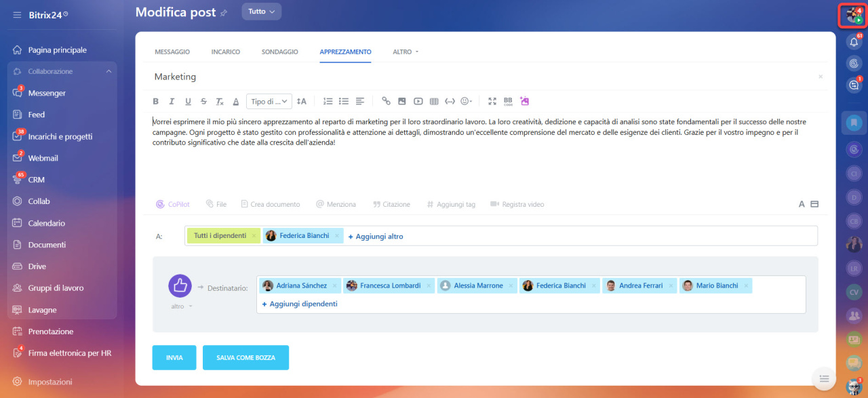Toggle bold formatting in the editor toolbar
The width and height of the screenshot is (868, 398).
(155, 102)
